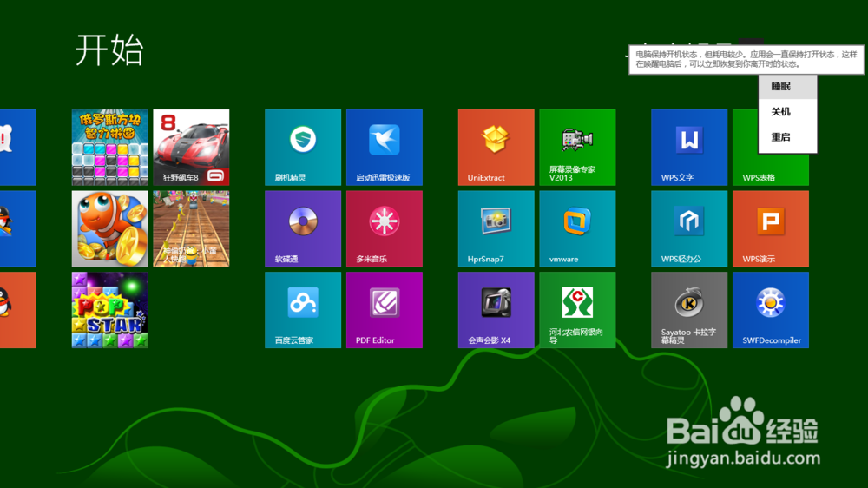Launch the PopStar game tile

click(109, 310)
